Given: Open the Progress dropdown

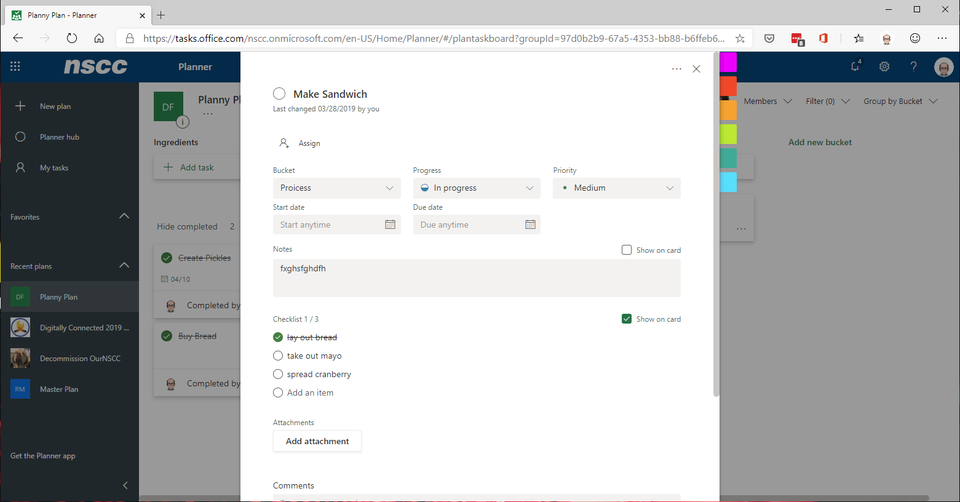Looking at the screenshot, I should [x=477, y=188].
